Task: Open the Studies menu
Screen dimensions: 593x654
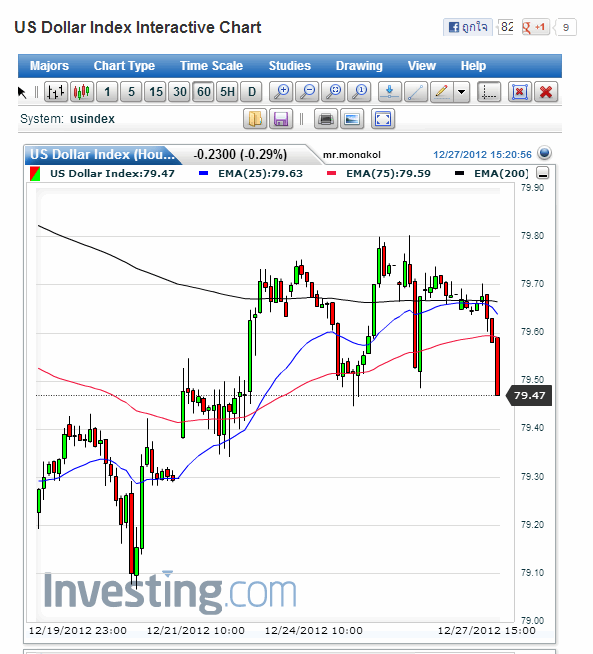Action: click(x=289, y=66)
